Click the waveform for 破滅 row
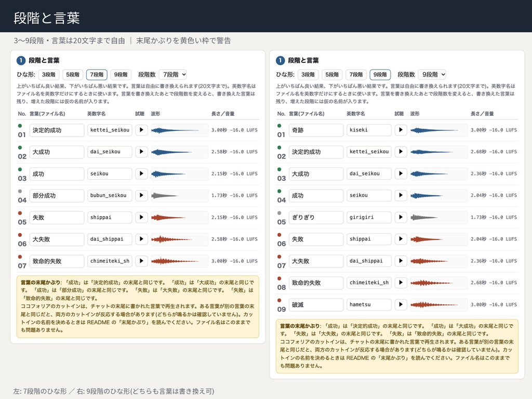532x399 pixels. point(438,304)
